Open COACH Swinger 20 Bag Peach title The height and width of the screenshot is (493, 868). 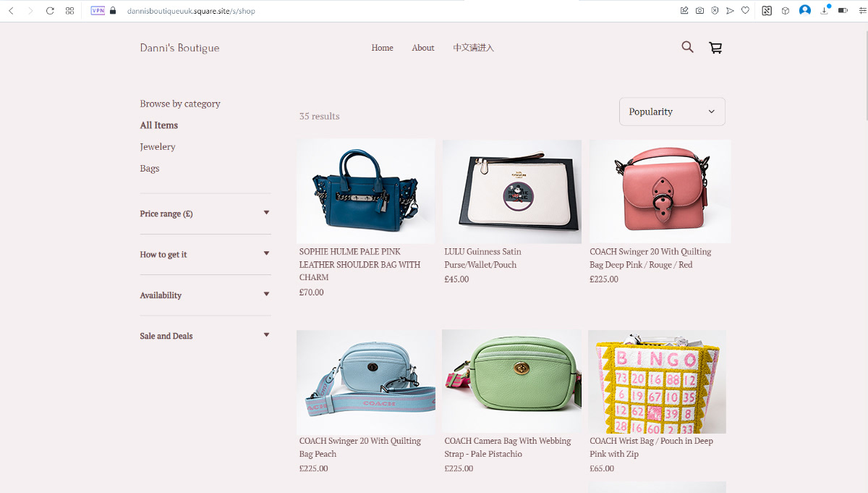[x=360, y=447]
